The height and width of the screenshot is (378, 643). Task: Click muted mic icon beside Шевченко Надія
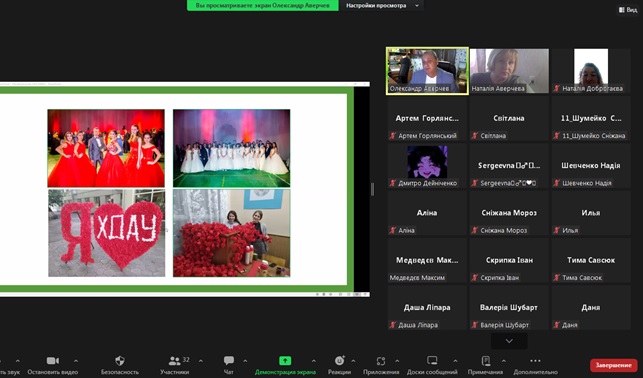click(556, 183)
